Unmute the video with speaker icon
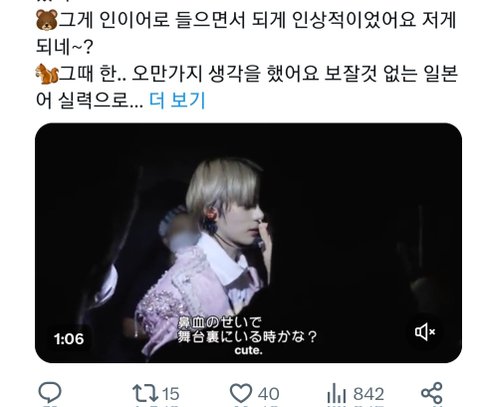 point(425,332)
